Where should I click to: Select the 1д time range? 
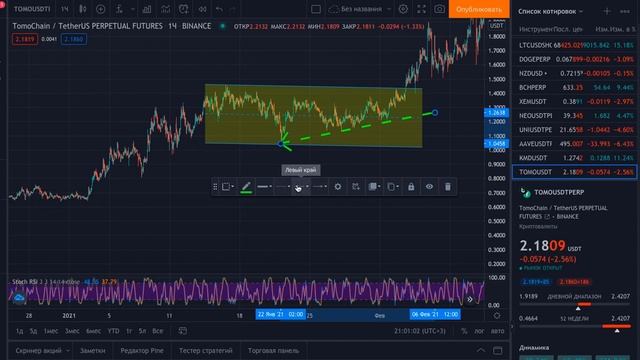click(19, 331)
